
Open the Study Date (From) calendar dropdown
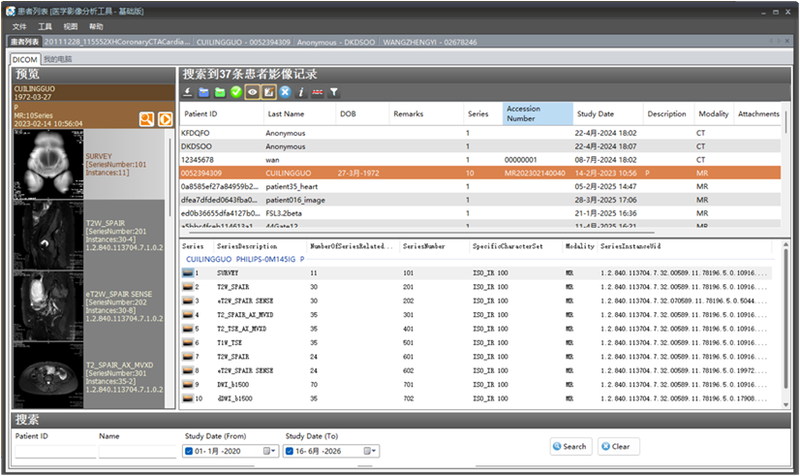click(269, 451)
